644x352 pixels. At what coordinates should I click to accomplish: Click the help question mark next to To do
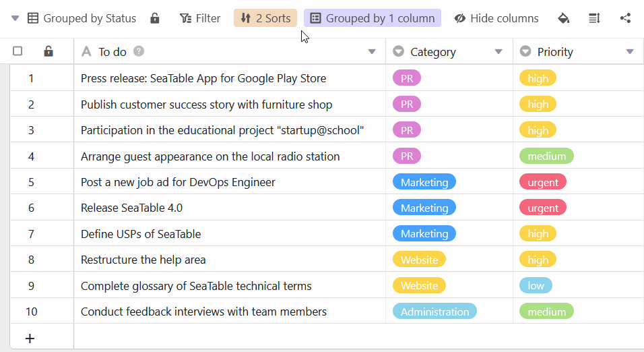(x=139, y=51)
